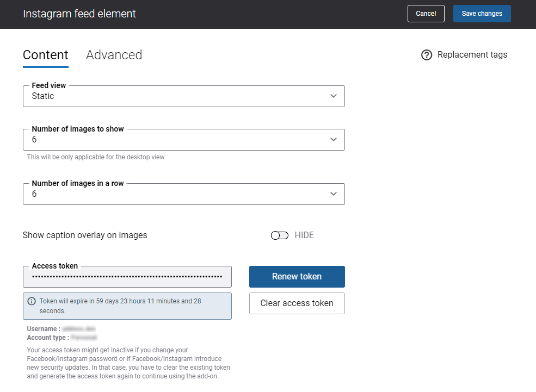Click the inactive token warning paragraph
The image size is (536, 392).
click(x=128, y=363)
